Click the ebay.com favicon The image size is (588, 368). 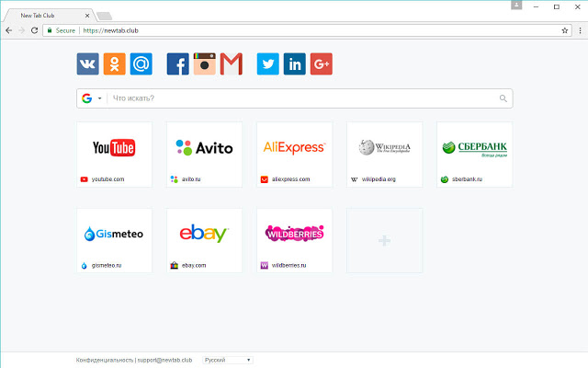[x=174, y=266]
